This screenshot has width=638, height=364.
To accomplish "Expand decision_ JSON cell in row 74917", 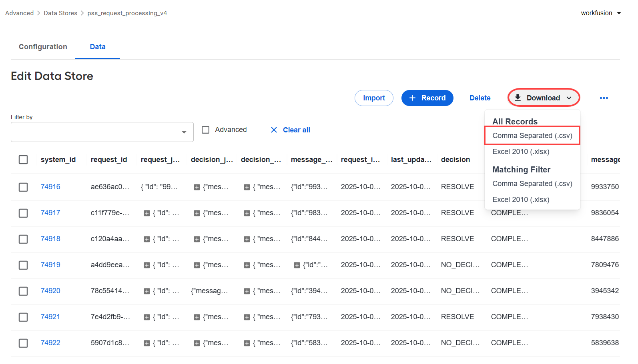I will [247, 213].
